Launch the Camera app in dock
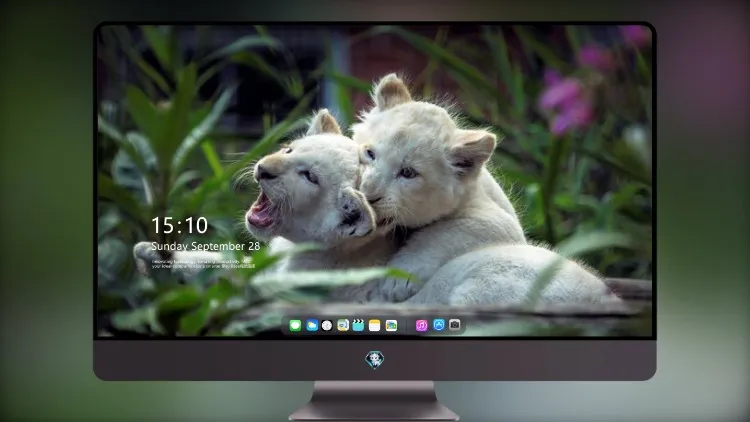 (455, 325)
